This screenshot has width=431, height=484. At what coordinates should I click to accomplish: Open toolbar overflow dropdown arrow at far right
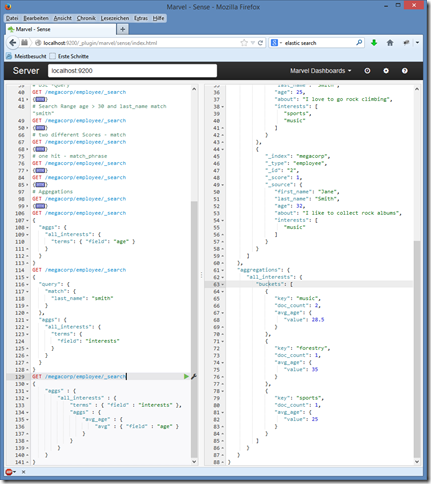tap(417, 43)
